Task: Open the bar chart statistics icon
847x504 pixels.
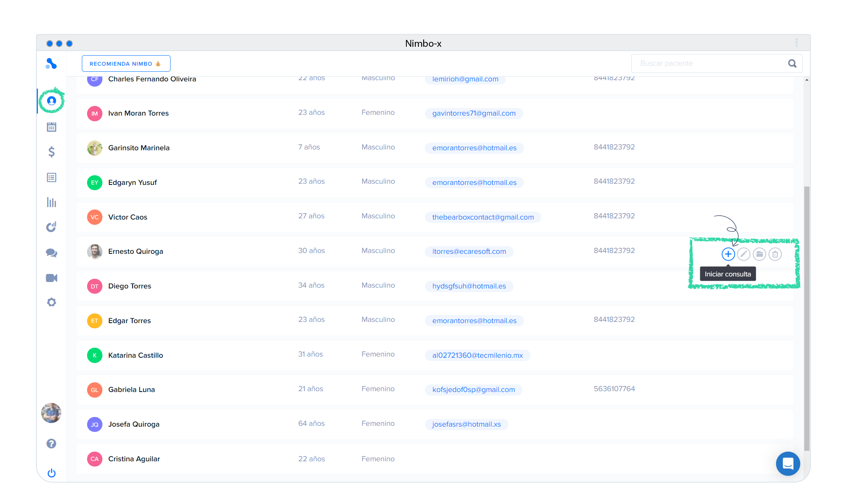Action: click(x=52, y=202)
